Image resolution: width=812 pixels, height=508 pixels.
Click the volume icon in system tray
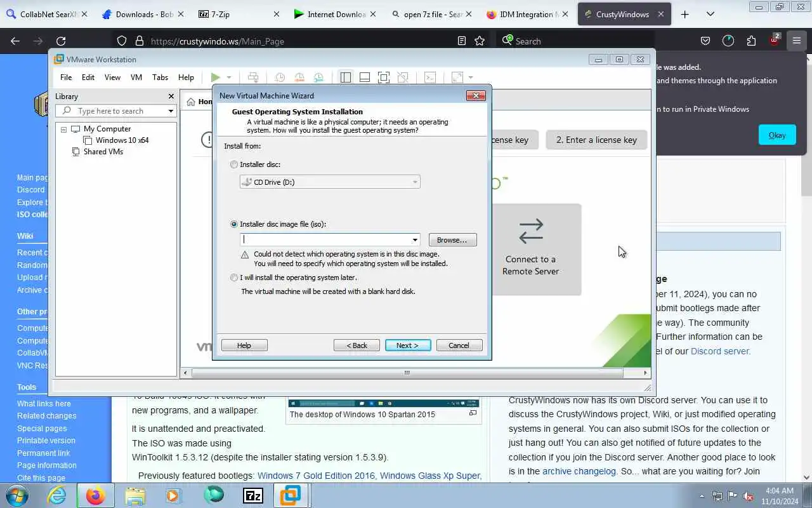pyautogui.click(x=748, y=496)
